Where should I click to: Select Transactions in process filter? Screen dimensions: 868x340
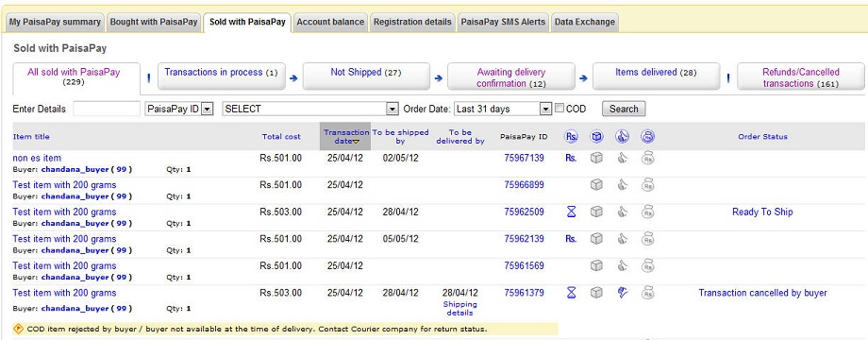(222, 76)
